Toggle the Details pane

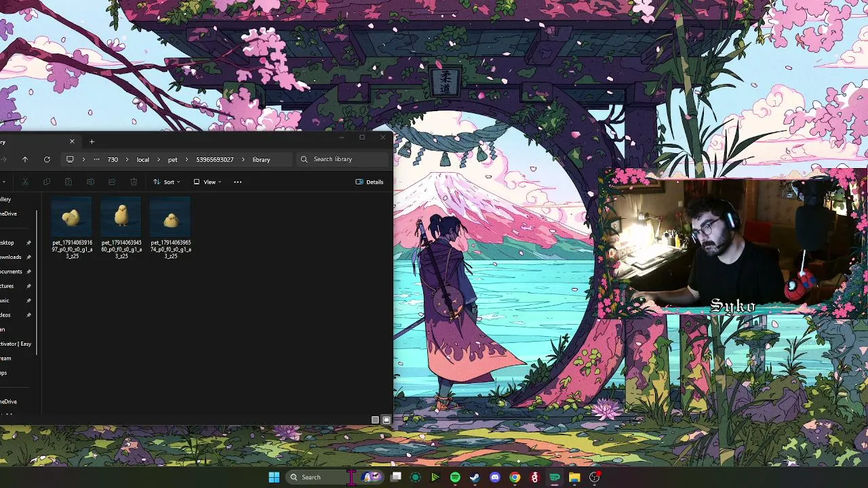pyautogui.click(x=370, y=182)
